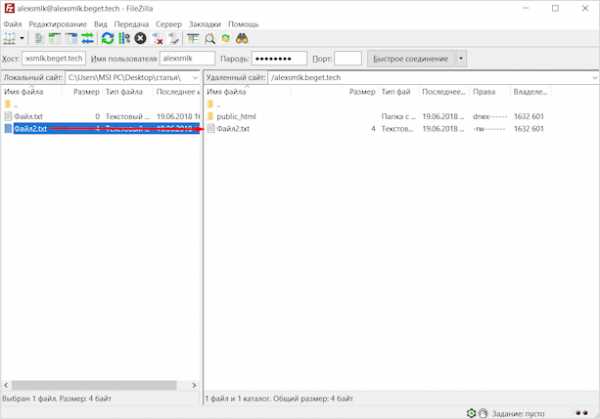The width and height of the screenshot is (600, 419).
Task: Click permissions drwx of public_html
Action: pyautogui.click(x=490, y=116)
